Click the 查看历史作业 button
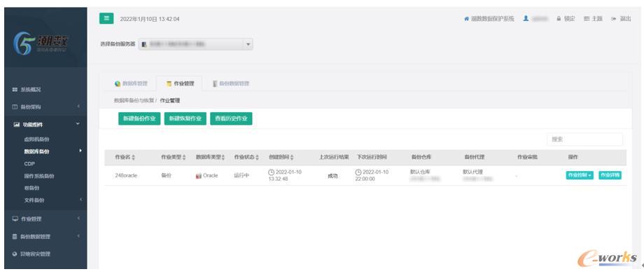 (x=231, y=118)
